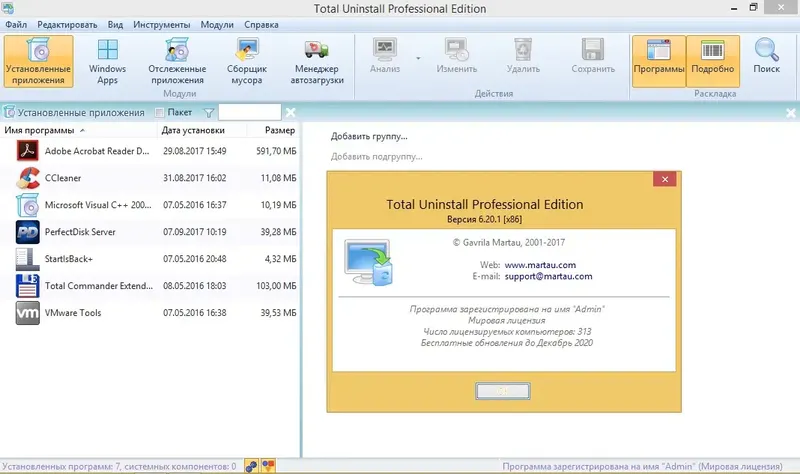Open the Файл menu
800x474 pixels.
tap(16, 24)
